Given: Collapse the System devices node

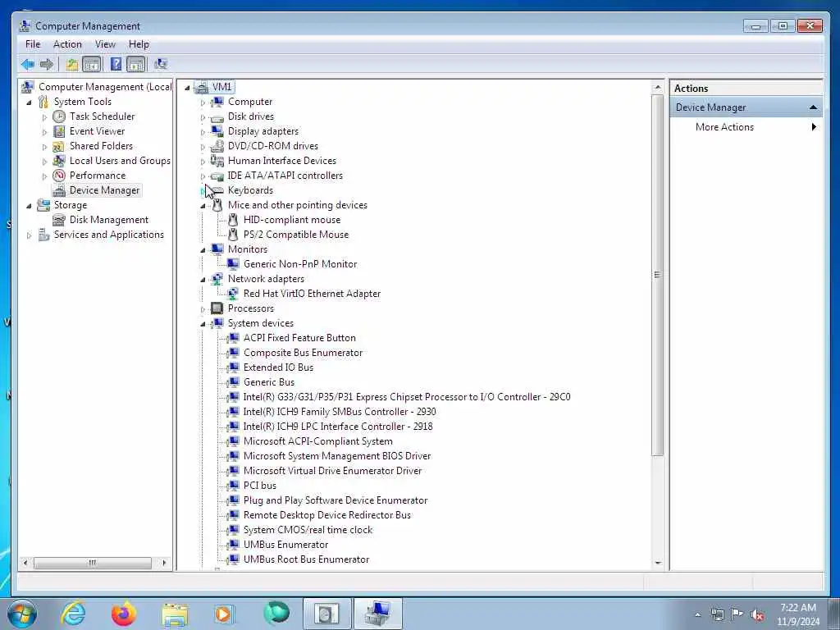Looking at the screenshot, I should point(203,323).
